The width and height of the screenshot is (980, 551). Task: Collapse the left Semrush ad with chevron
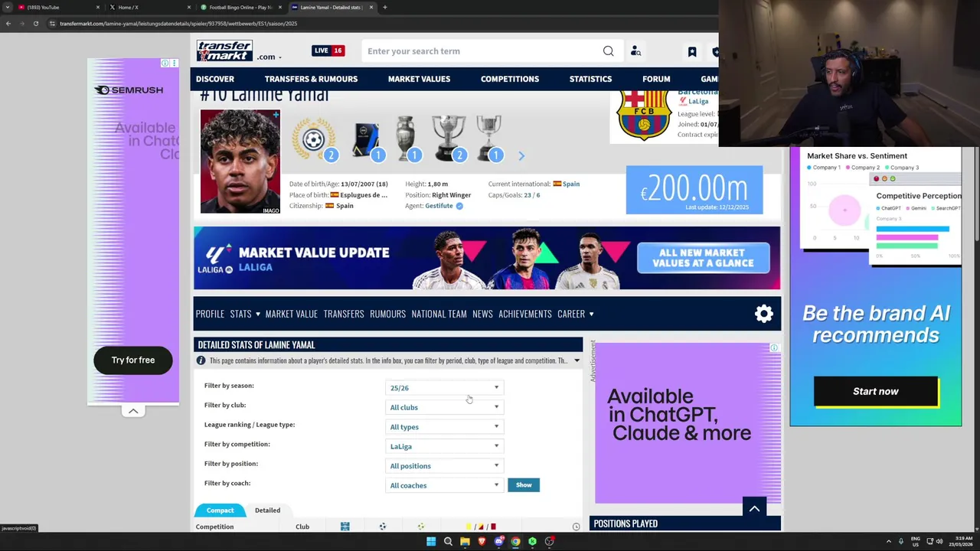point(133,411)
